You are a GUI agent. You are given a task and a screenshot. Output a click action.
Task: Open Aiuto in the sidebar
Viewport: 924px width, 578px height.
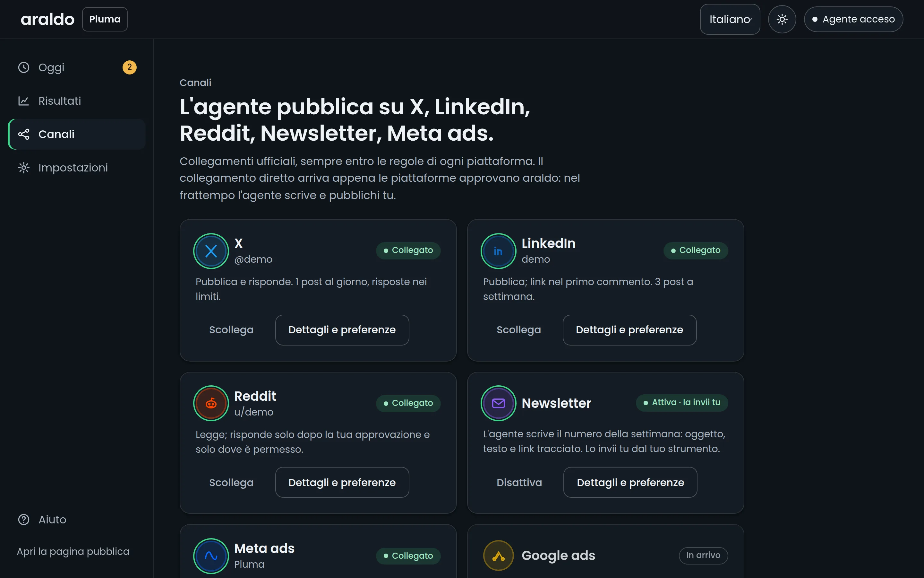77,520
